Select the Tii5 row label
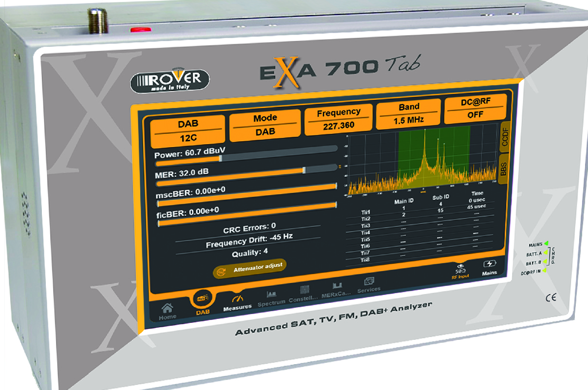 (366, 240)
